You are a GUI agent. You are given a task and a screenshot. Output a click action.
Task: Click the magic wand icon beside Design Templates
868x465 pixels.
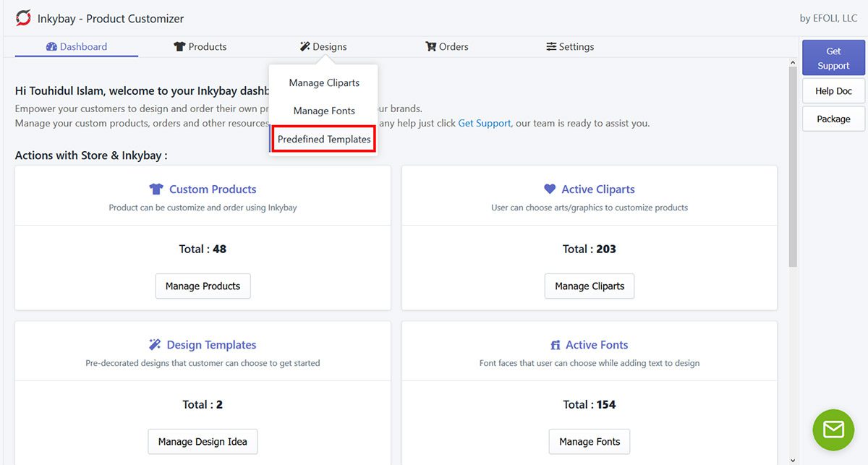point(155,345)
